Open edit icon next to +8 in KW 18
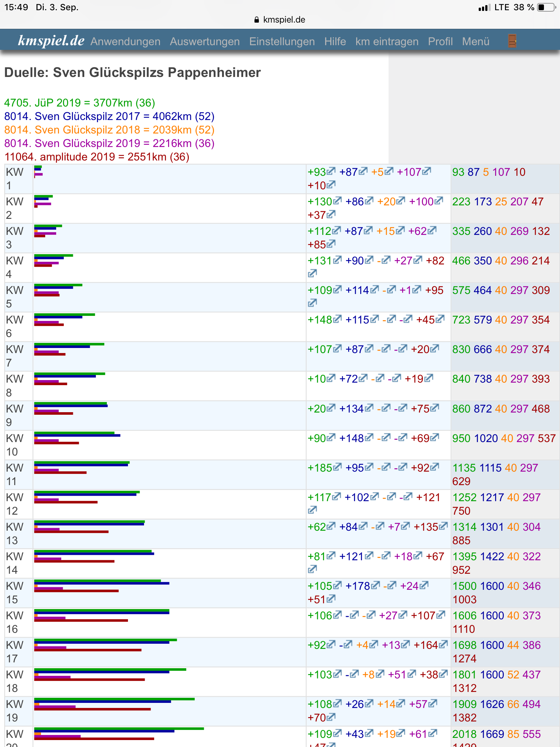The width and height of the screenshot is (560, 747). tap(380, 674)
